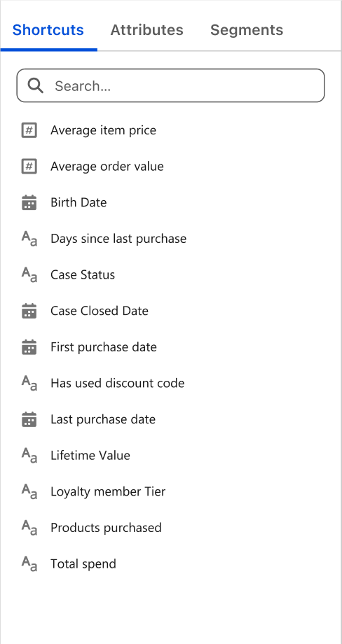Click the text icon next to Case Status
Screen dimensions: 342x644
click(x=29, y=274)
